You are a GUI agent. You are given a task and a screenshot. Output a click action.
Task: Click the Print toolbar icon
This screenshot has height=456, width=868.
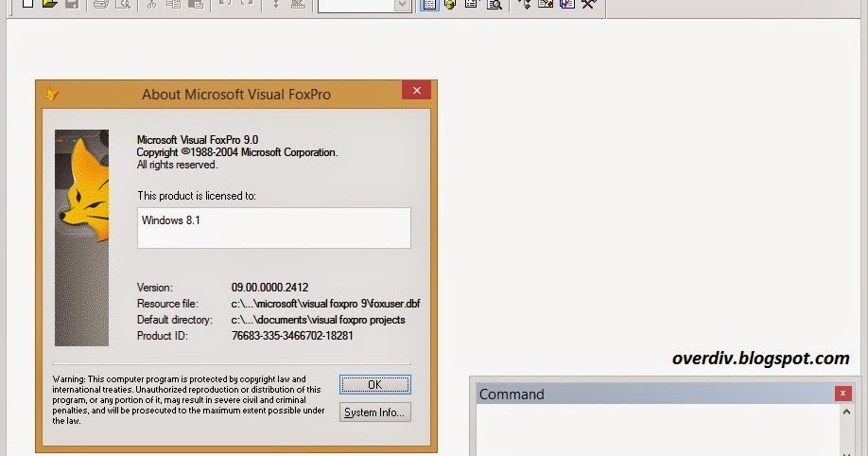pos(101,4)
